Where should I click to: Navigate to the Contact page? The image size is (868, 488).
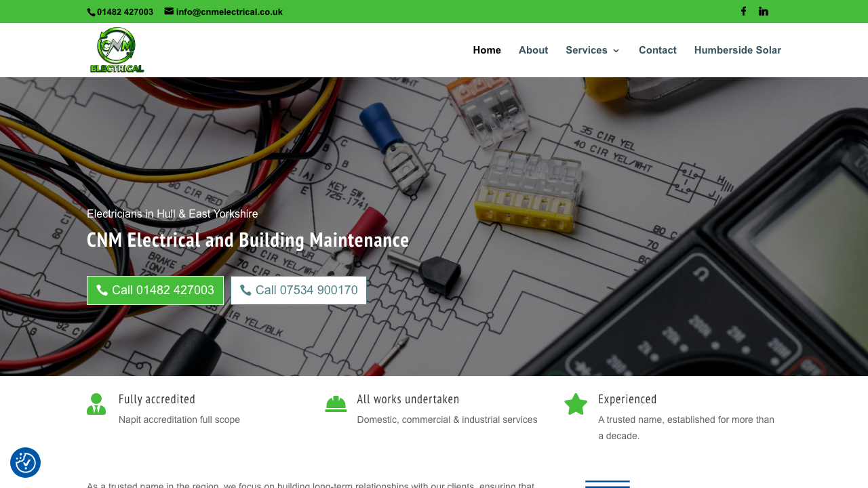[657, 50]
